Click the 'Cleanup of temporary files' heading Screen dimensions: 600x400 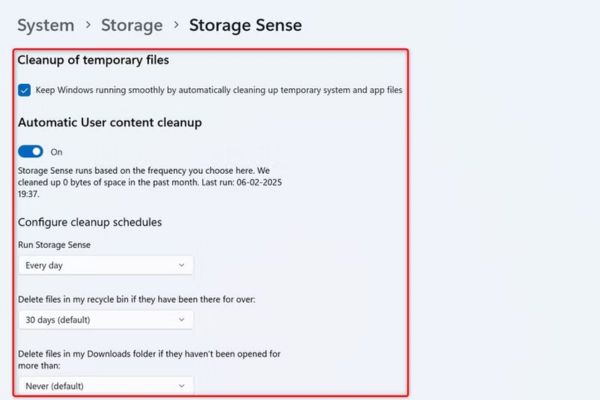pyautogui.click(x=93, y=61)
